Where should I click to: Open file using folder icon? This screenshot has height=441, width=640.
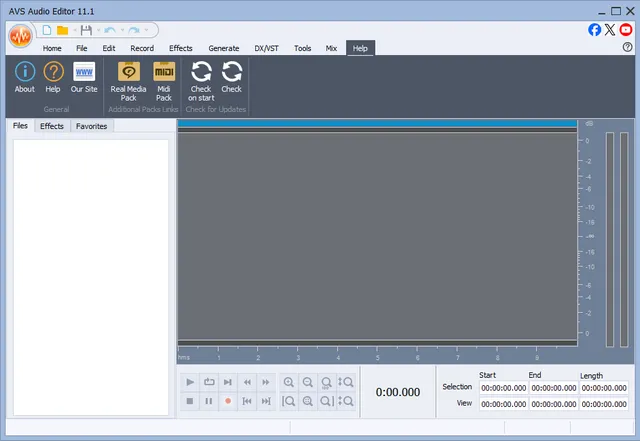coord(62,30)
